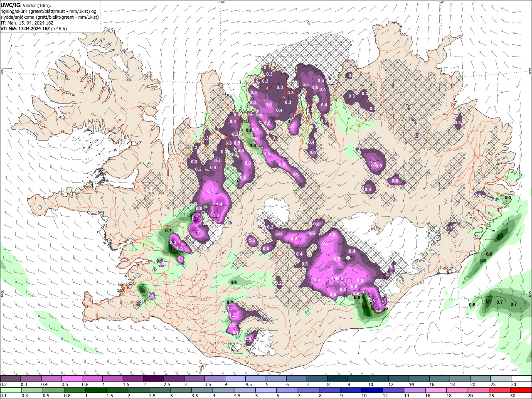Screen dimensions: 532x399
Task: Pick the bright pink 0.5 swatch in top legend row
Action: tap(71, 379)
